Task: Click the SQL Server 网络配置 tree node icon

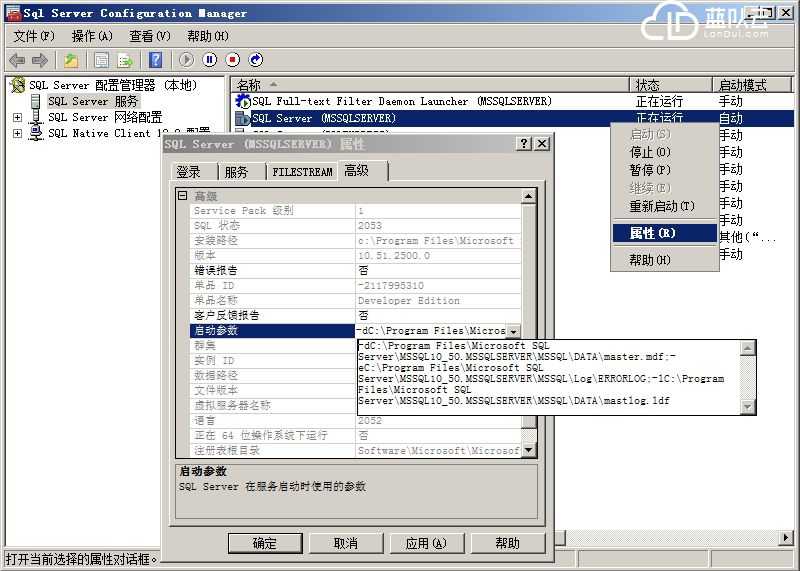Action: tap(35, 117)
